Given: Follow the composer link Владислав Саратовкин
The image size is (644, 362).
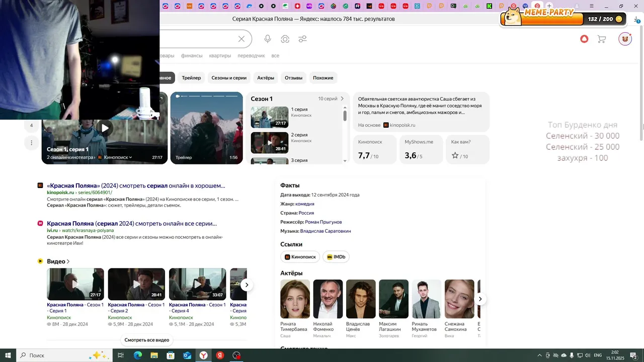Looking at the screenshot, I should pos(326,231).
